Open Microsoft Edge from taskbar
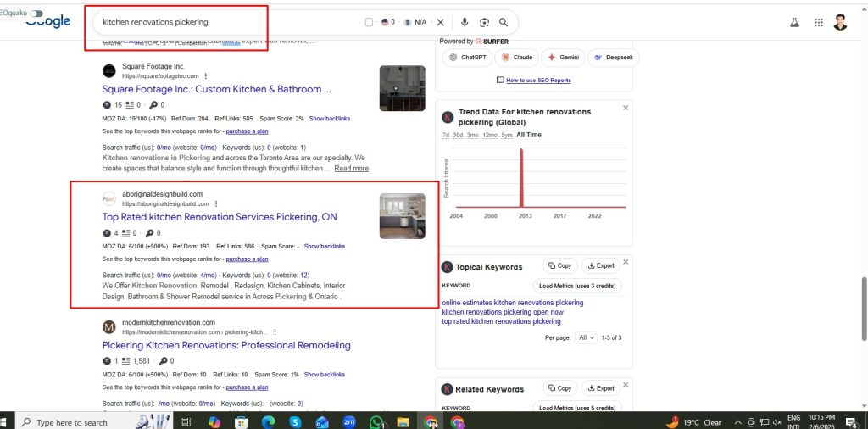Screen dimensions: 868x429 pos(268,422)
